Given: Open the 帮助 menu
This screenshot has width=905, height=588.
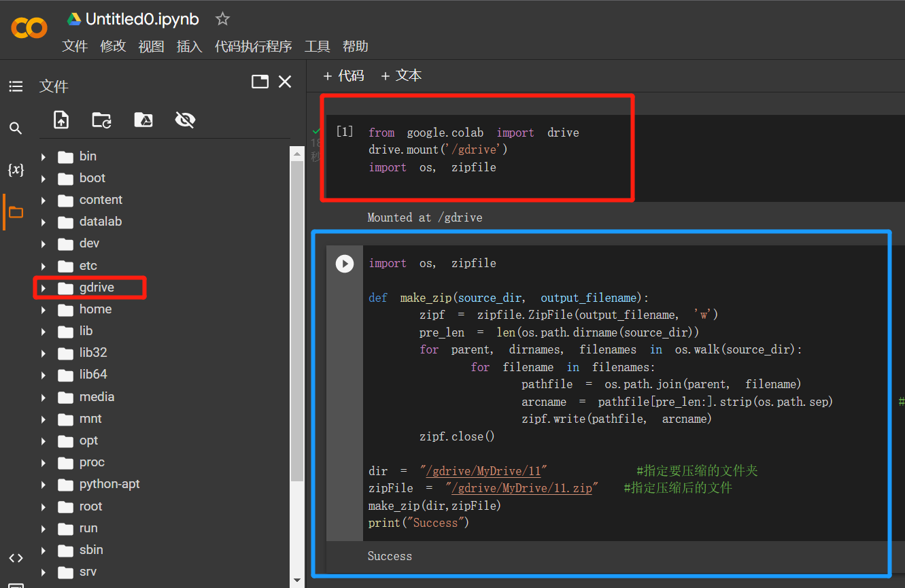Looking at the screenshot, I should point(355,46).
